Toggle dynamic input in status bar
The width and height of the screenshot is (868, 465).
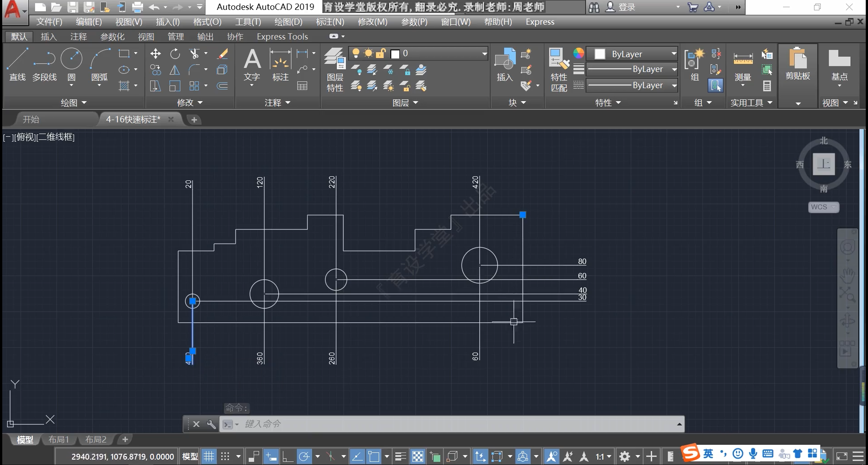pyautogui.click(x=271, y=456)
